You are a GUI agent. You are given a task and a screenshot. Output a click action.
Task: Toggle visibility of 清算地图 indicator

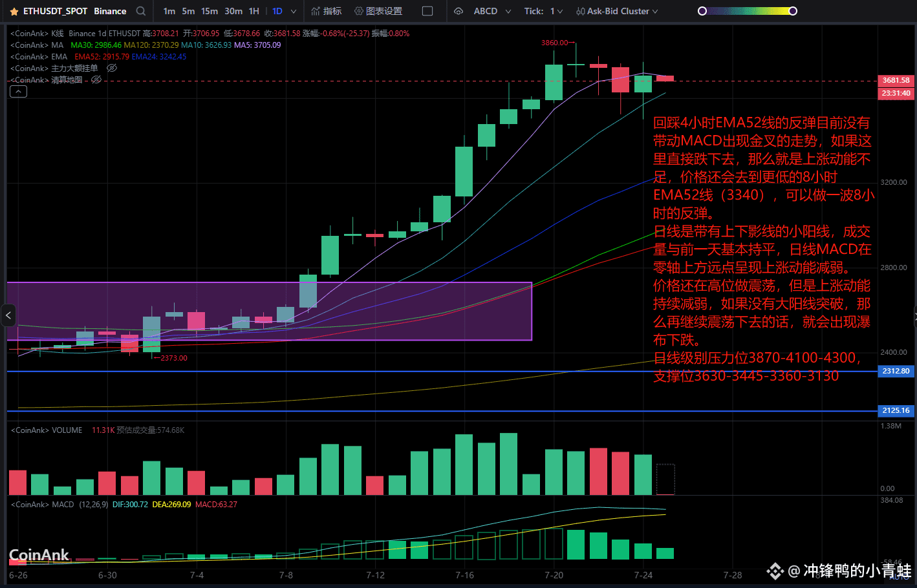click(x=96, y=79)
